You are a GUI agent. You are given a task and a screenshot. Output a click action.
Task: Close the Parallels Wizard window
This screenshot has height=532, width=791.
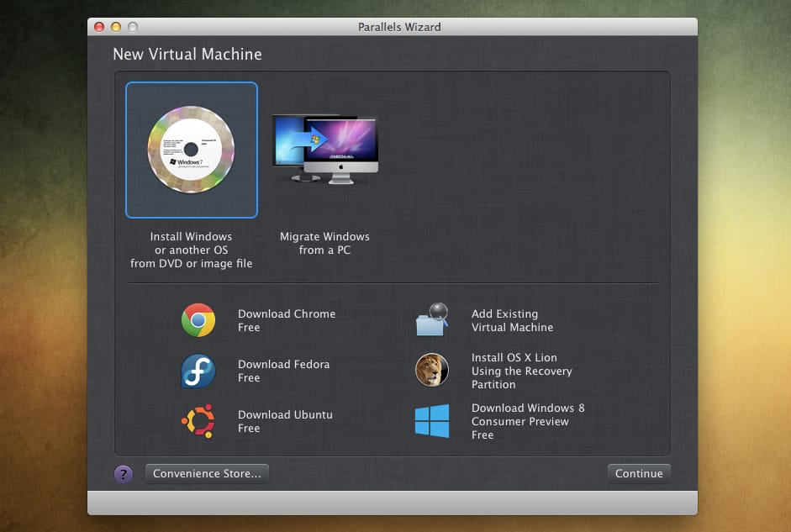pyautogui.click(x=99, y=27)
